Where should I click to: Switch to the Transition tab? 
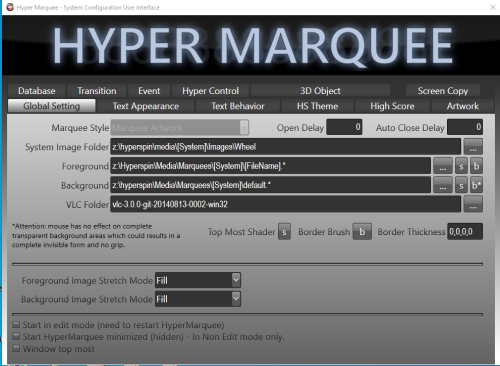pos(97,91)
